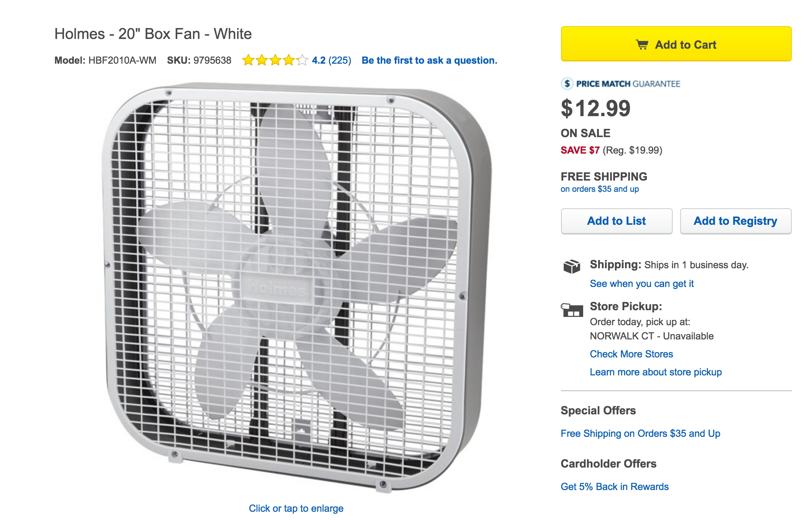Click the review count (225) link

340,60
